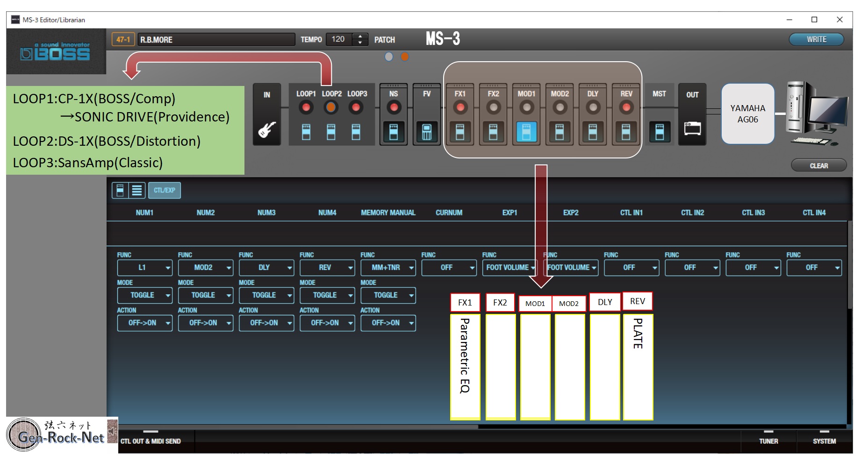Increase tempo with the up arrow
868x462 pixels.
360,36
